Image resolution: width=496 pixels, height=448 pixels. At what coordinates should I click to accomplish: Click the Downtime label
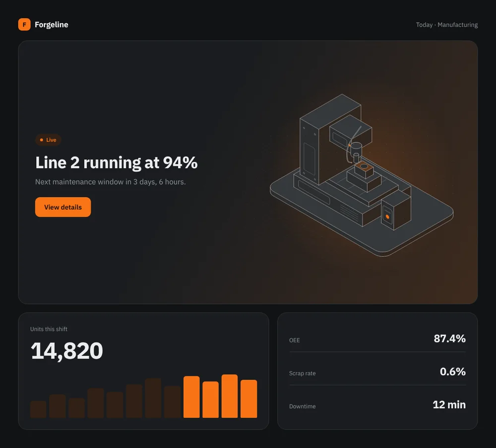[x=303, y=406]
